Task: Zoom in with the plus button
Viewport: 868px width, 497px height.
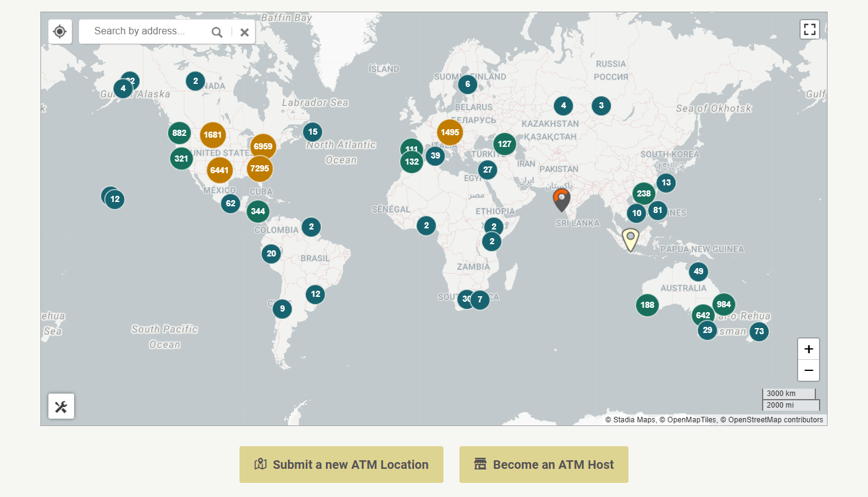Action: 809,349
